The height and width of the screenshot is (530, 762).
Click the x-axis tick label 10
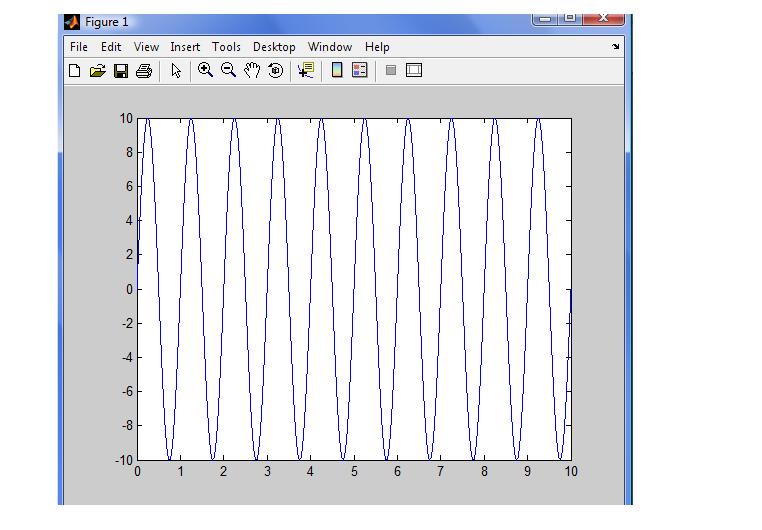[x=571, y=471]
